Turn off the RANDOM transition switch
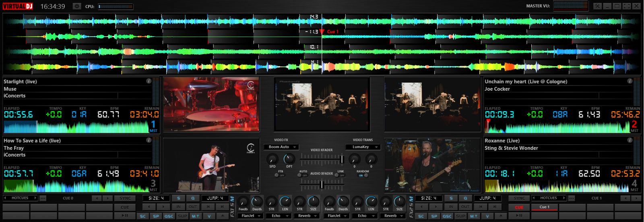The image size is (644, 222). (x=363, y=175)
